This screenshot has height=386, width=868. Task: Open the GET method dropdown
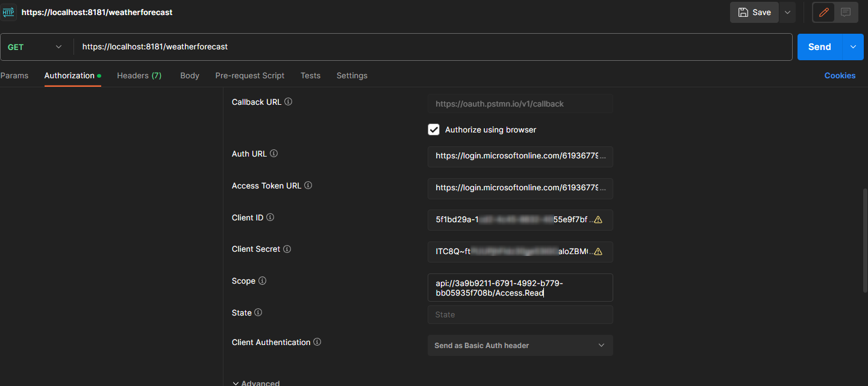coord(36,47)
